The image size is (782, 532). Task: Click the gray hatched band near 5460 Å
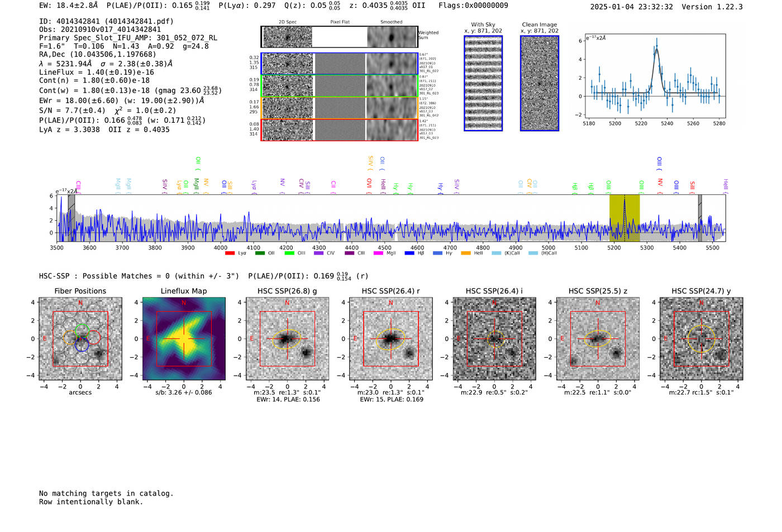[x=699, y=218]
